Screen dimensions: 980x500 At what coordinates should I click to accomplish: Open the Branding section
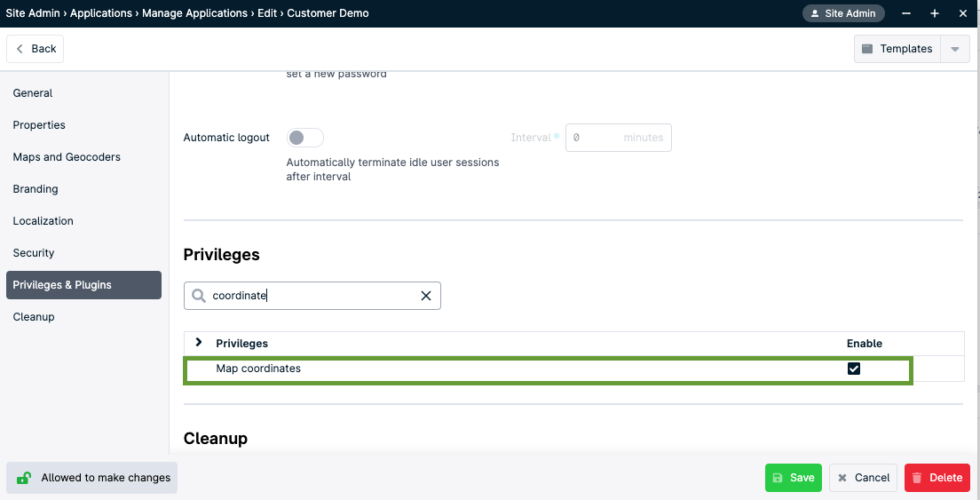(x=35, y=189)
